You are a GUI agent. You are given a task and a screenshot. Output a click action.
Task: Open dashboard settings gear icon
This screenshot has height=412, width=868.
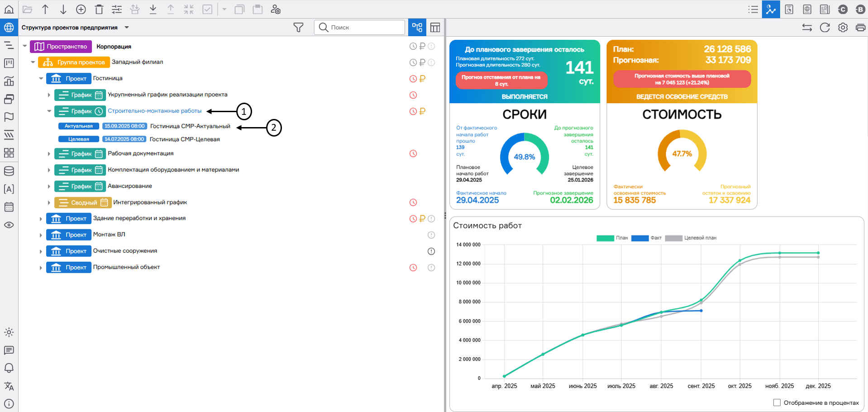click(x=843, y=28)
